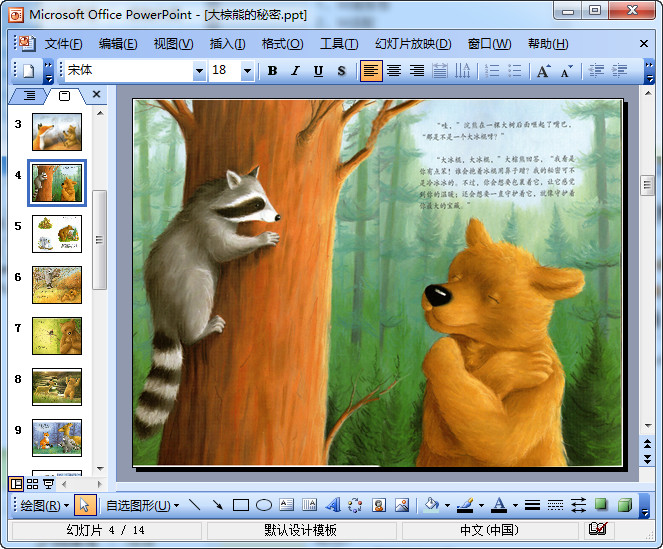Click the Distributed alignment icon
The width and height of the screenshot is (663, 549).
tap(440, 71)
